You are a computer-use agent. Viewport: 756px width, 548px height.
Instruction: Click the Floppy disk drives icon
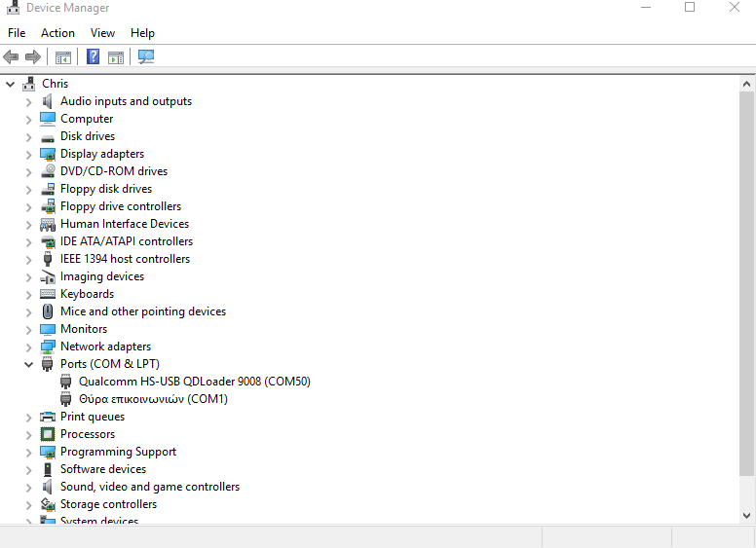click(47, 189)
